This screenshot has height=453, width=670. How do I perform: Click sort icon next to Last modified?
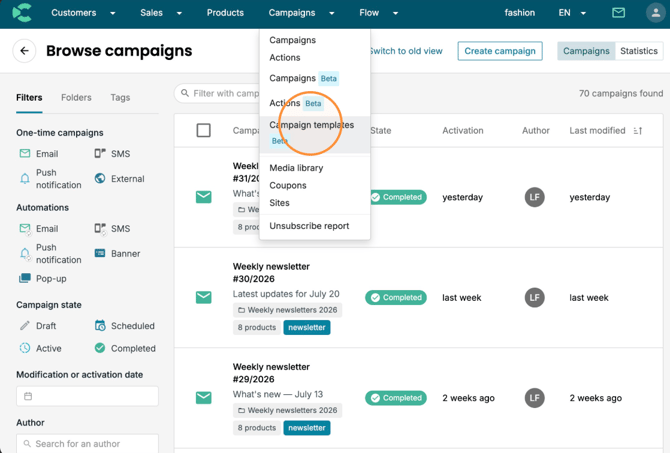(x=638, y=131)
